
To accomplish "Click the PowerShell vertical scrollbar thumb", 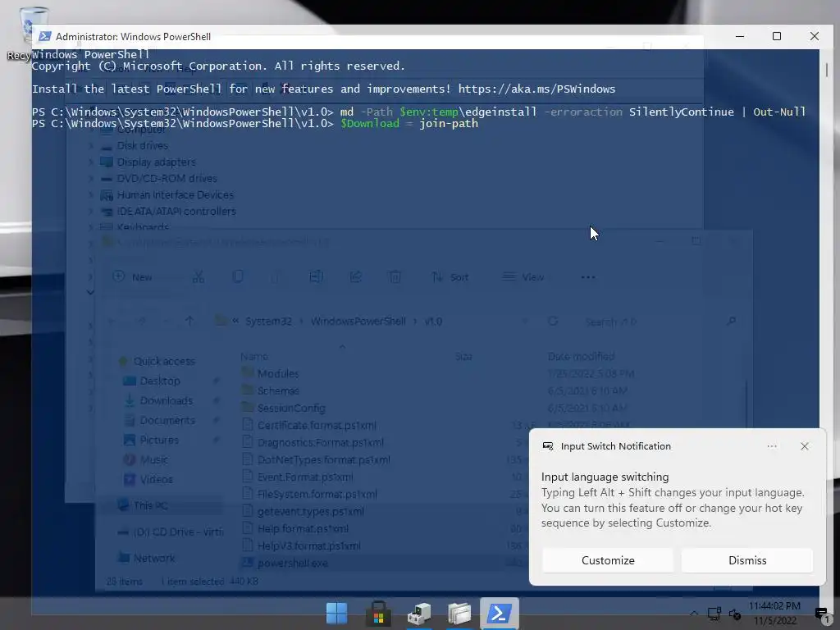I will (827, 69).
